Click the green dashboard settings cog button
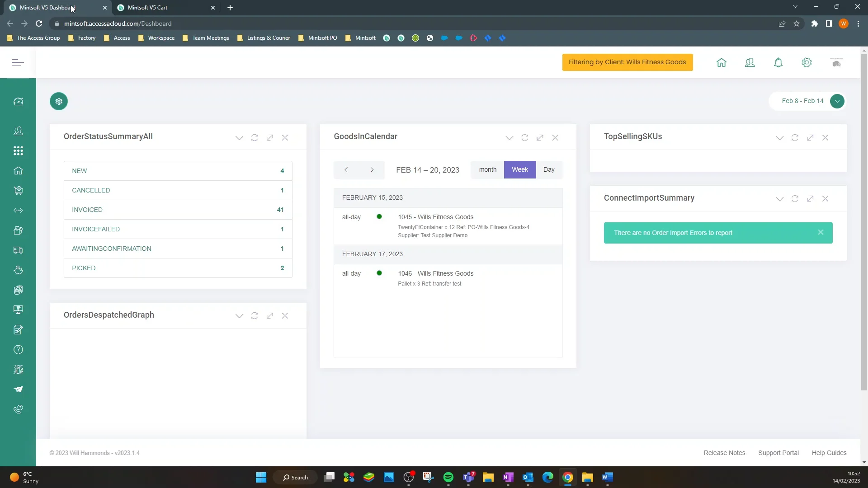 (x=59, y=101)
